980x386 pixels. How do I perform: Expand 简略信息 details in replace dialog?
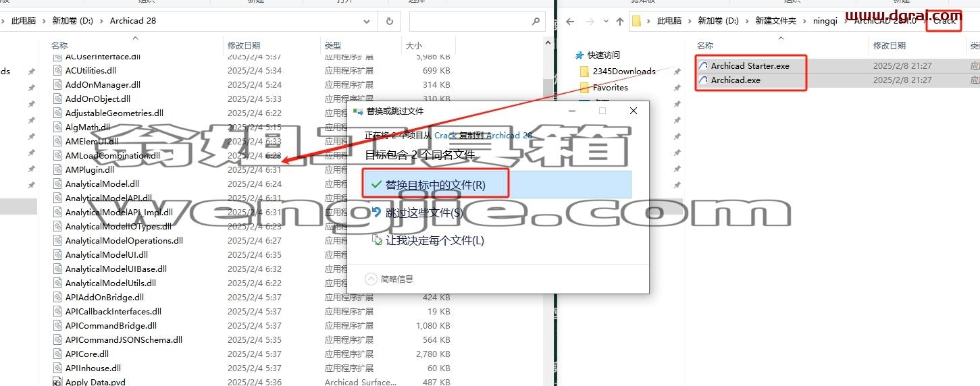click(389, 279)
